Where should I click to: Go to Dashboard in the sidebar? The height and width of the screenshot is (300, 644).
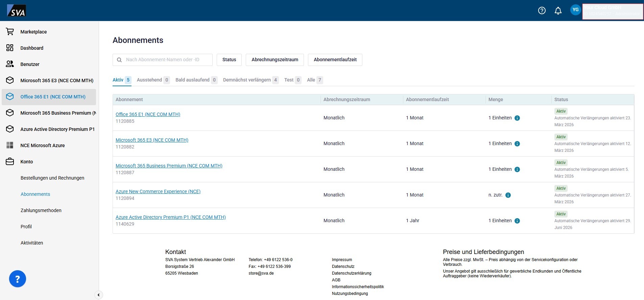tap(32, 48)
